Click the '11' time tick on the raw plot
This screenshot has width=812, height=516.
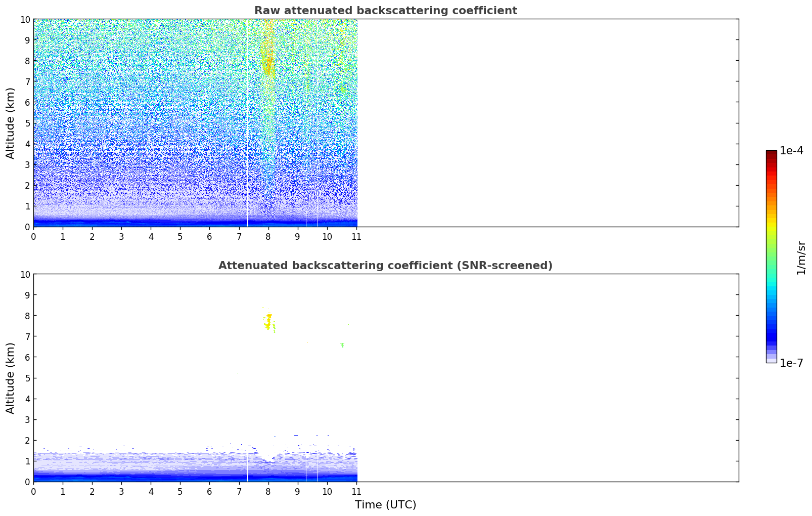tap(356, 236)
